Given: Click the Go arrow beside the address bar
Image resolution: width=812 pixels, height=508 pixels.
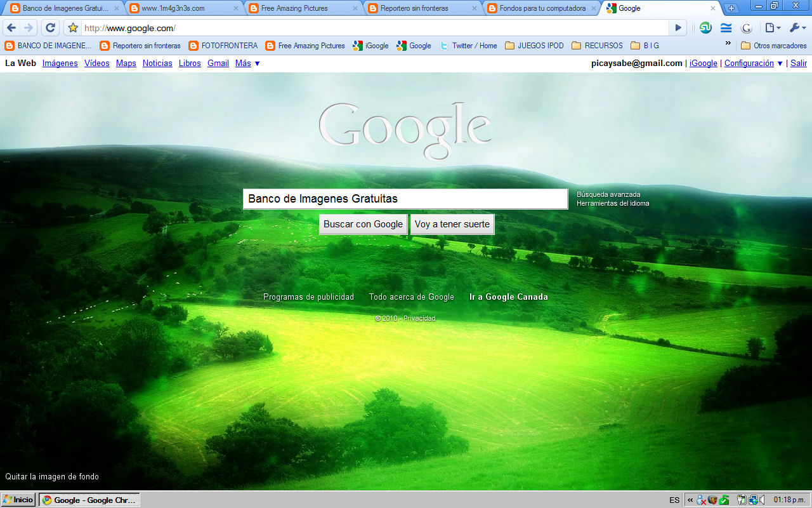Looking at the screenshot, I should tap(678, 28).
